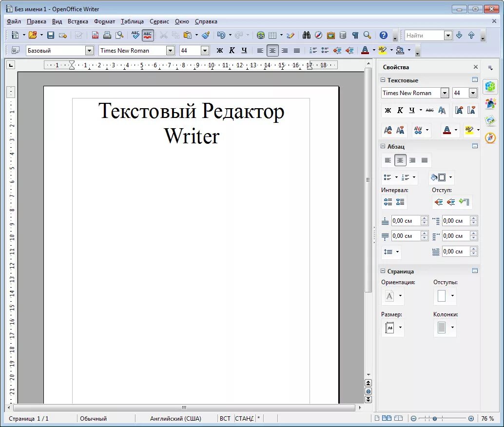Click Increase Indent icon in formatting toolbar

(x=349, y=51)
